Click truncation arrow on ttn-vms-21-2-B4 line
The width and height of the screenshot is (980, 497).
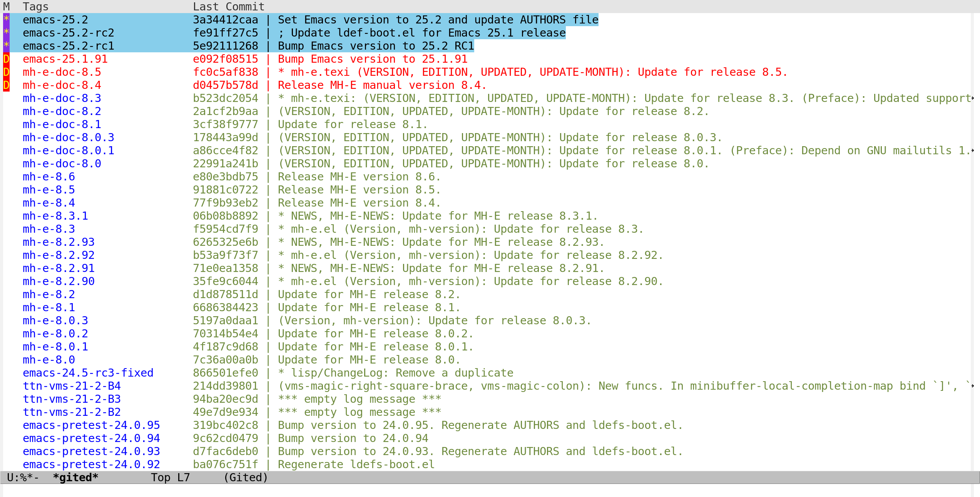[973, 386]
